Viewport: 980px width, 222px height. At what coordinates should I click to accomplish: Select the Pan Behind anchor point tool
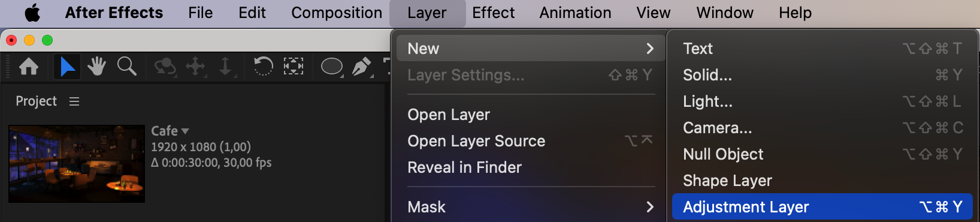click(293, 66)
